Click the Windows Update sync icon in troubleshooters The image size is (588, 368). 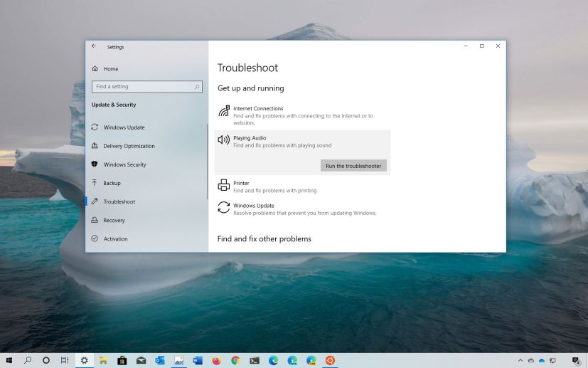click(x=223, y=208)
